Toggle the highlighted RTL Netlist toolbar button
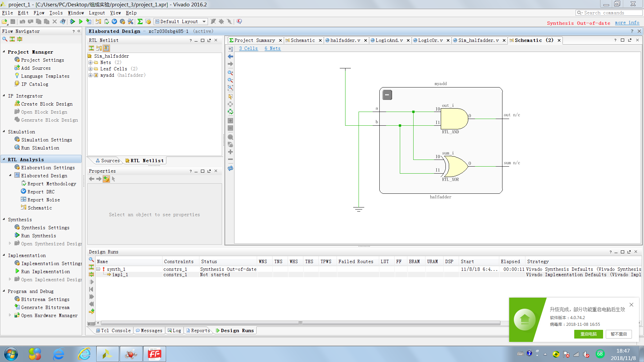The width and height of the screenshot is (644, 362). point(106,48)
